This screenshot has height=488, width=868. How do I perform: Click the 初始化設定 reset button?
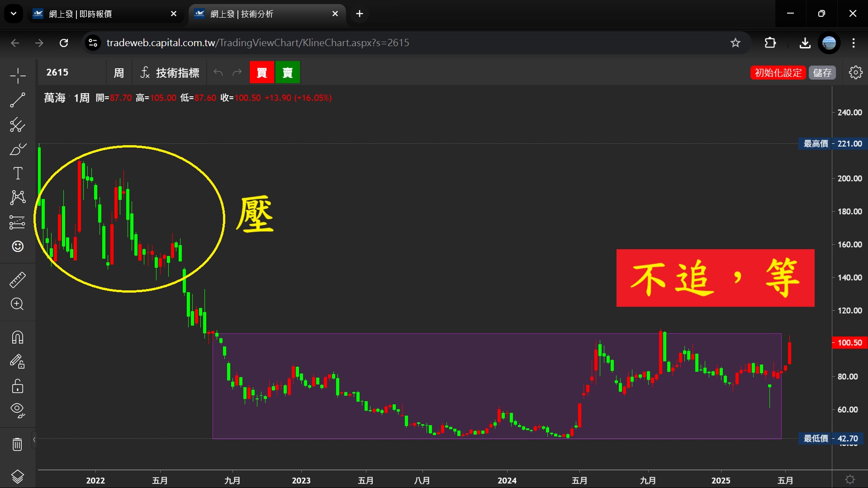778,73
